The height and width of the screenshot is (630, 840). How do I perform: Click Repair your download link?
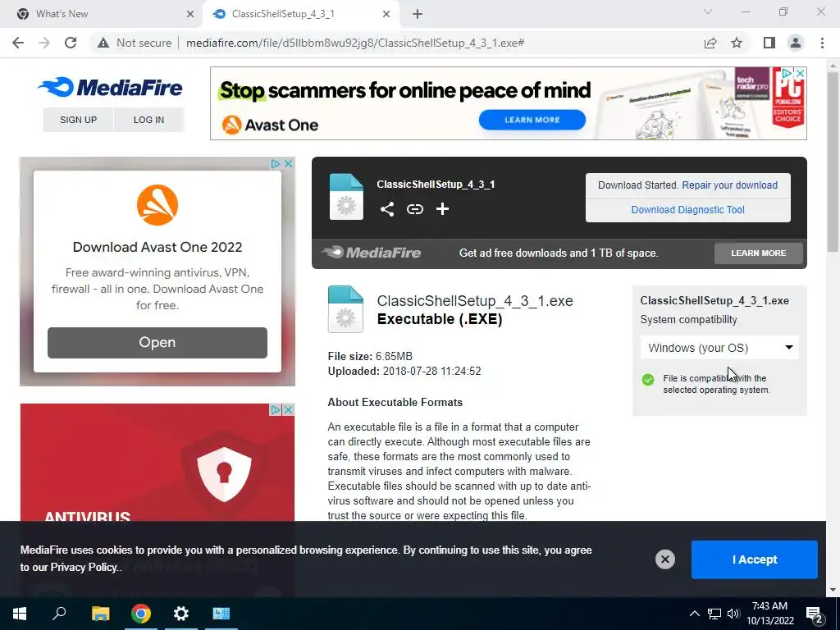point(729,185)
